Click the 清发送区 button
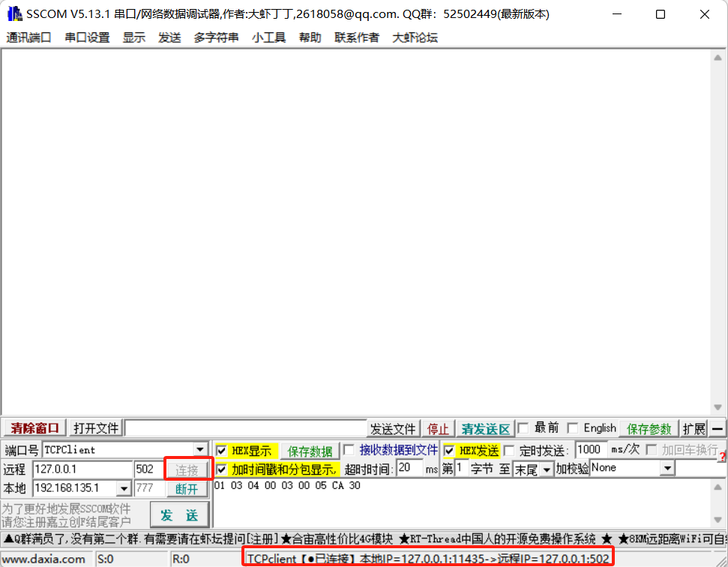This screenshot has height=567, width=728. (485, 428)
